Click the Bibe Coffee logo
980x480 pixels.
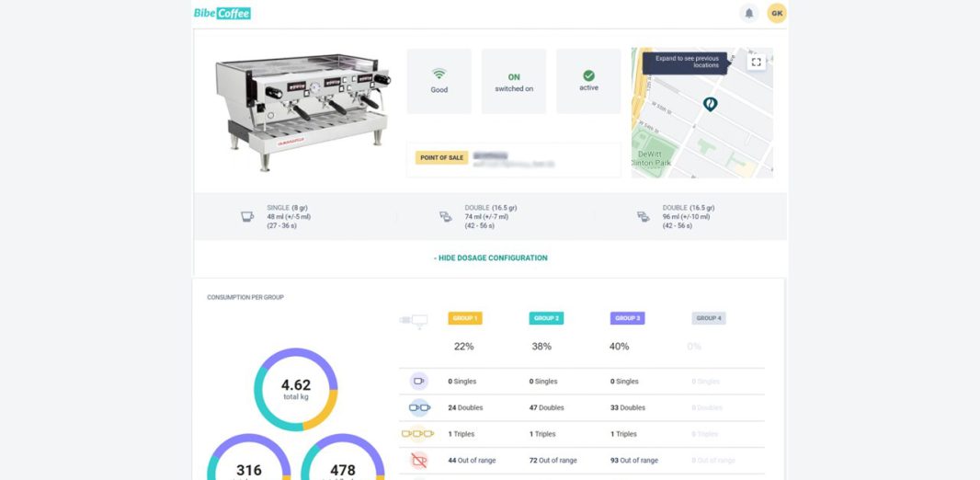pyautogui.click(x=222, y=13)
